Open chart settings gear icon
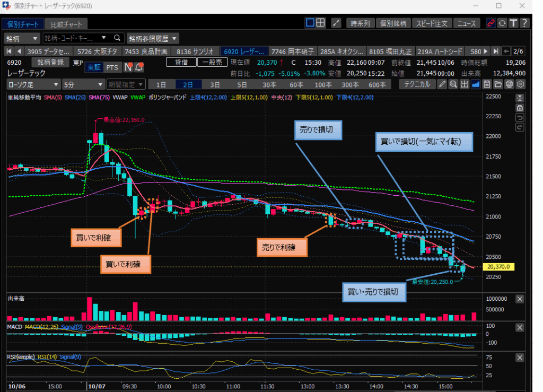Image resolution: width=543 pixels, height=392 pixels. pyautogui.click(x=520, y=84)
